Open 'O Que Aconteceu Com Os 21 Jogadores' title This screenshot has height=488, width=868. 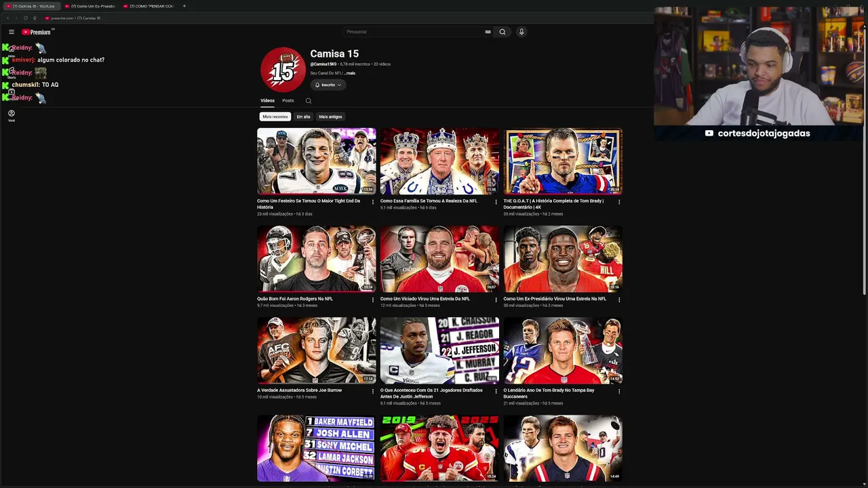coord(431,393)
